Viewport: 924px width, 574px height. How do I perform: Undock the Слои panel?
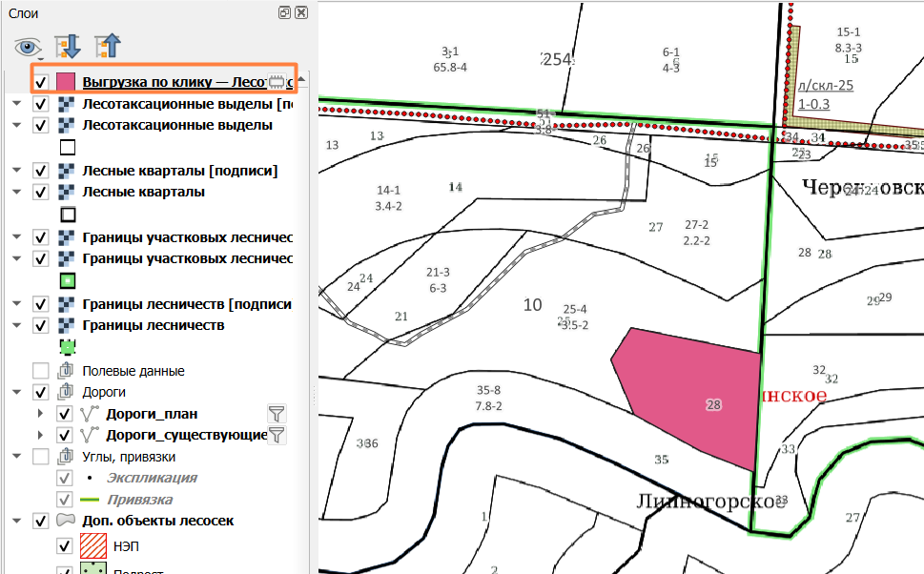[284, 12]
